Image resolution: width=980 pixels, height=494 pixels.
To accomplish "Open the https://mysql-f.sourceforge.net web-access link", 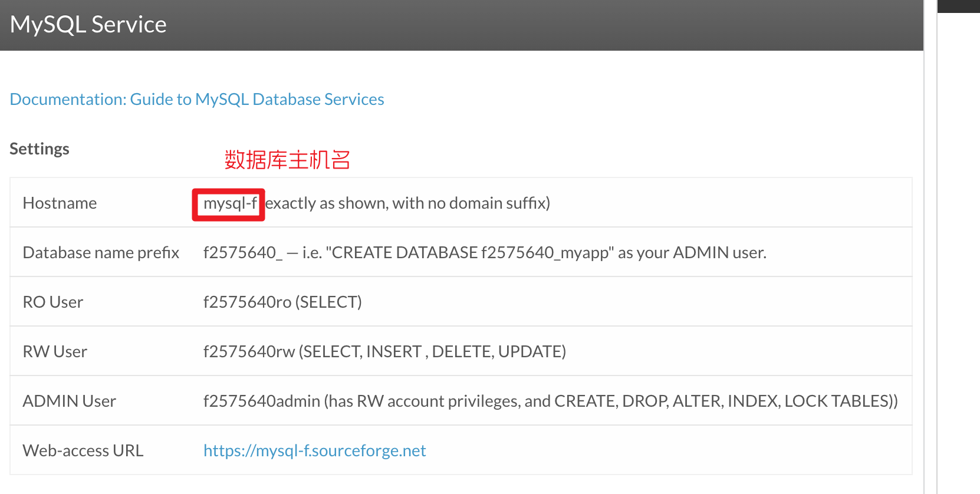I will (x=314, y=450).
